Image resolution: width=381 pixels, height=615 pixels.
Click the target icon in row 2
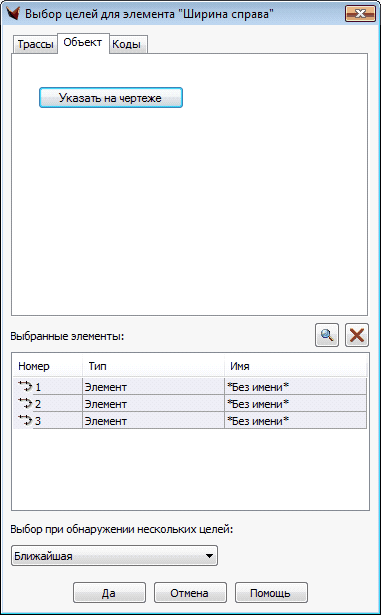click(25, 404)
